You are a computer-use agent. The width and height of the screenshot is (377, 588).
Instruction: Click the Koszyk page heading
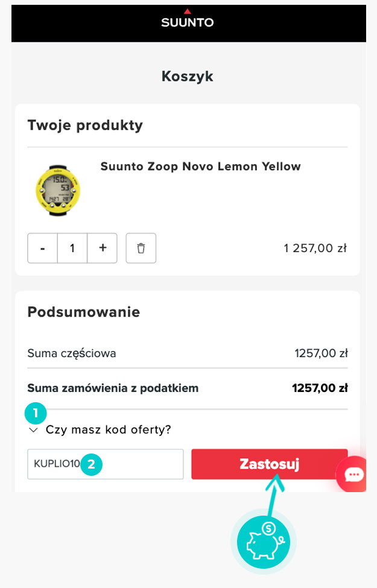coord(188,76)
